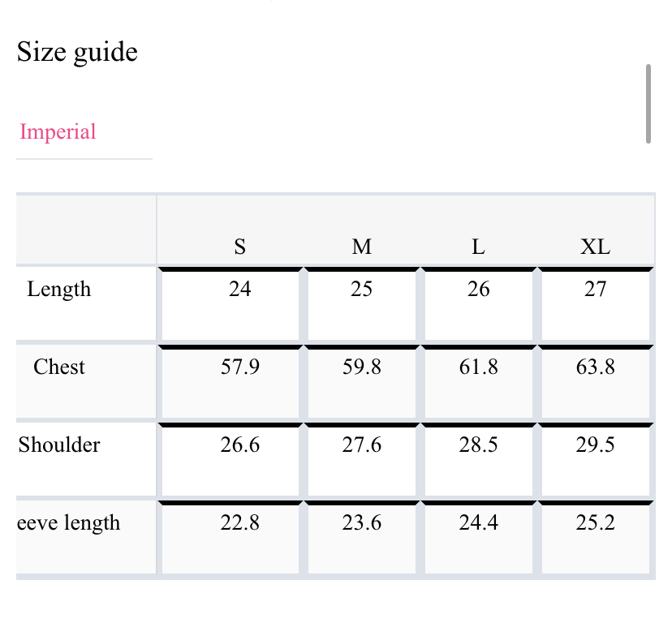
Task: Click the Chest value 57.9 cell
Action: tap(230, 382)
